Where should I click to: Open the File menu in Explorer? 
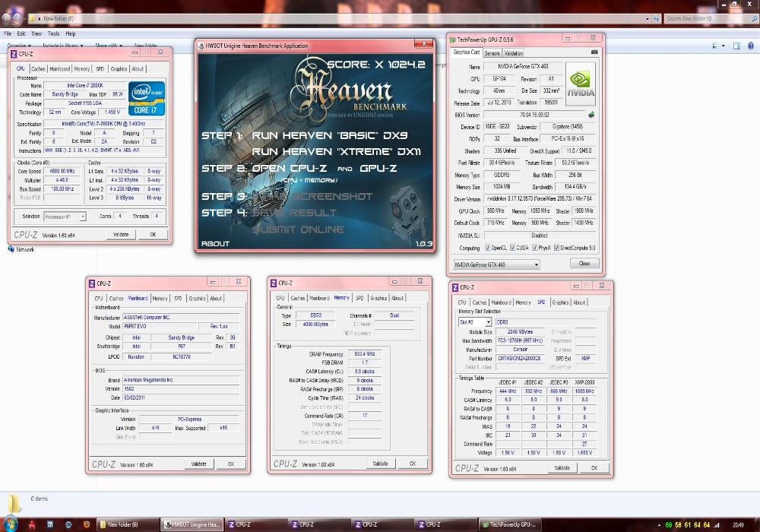click(x=8, y=33)
